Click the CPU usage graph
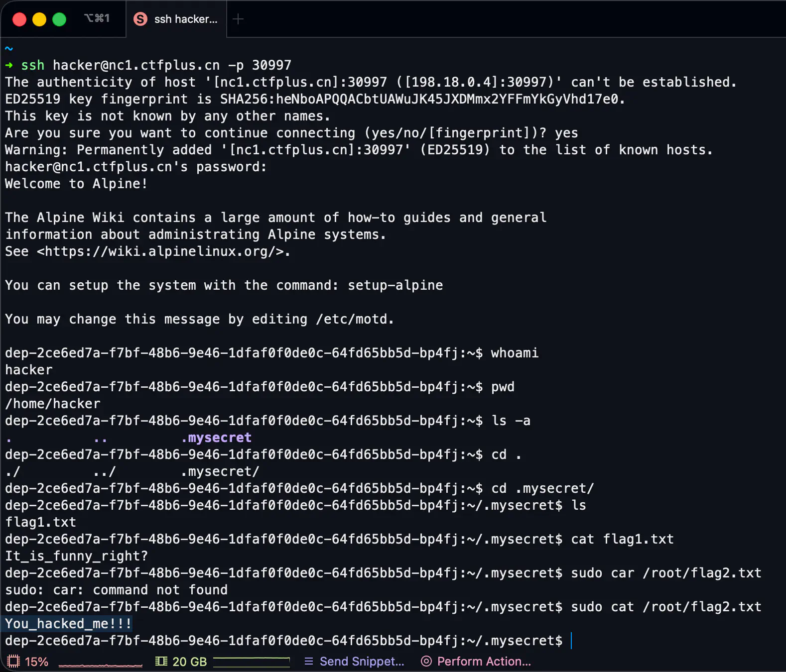 [x=100, y=663]
